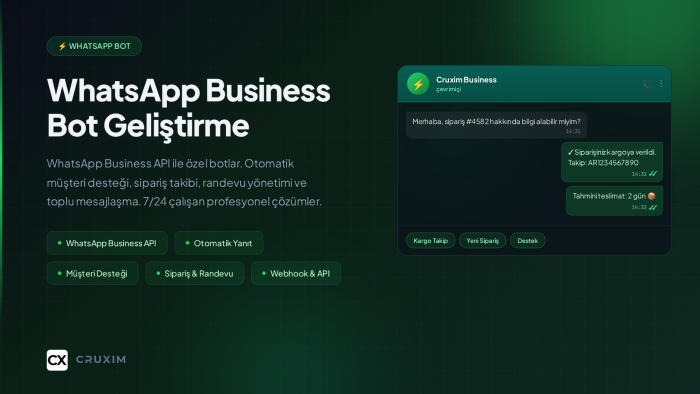Click the package emoji in delivery message
The image size is (700, 394).
(651, 196)
